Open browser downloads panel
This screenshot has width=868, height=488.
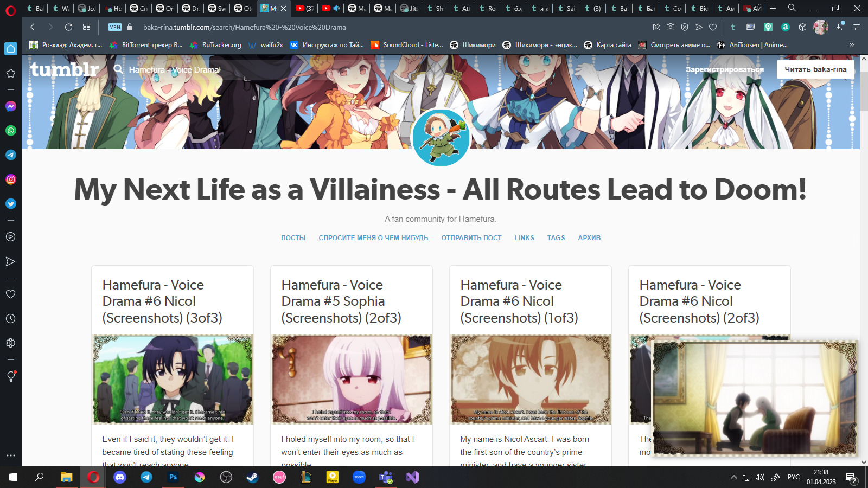[x=839, y=27]
